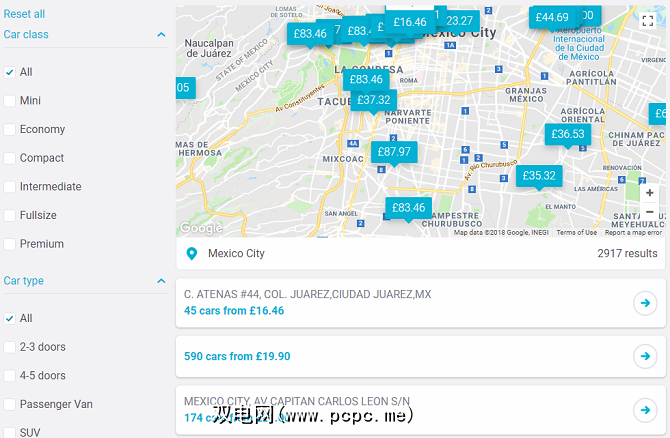Click the £35.32 map marker

[539, 176]
